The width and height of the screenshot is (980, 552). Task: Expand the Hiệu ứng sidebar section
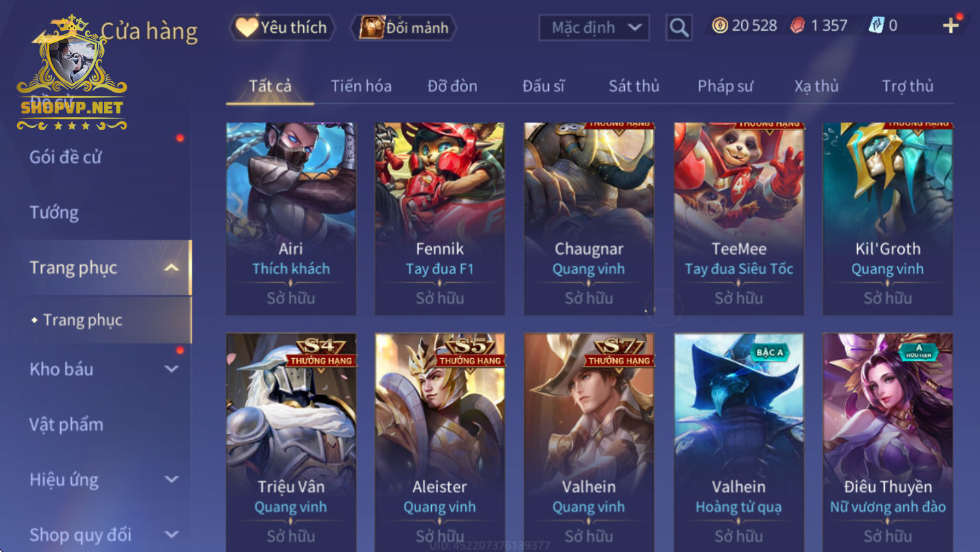tap(172, 479)
